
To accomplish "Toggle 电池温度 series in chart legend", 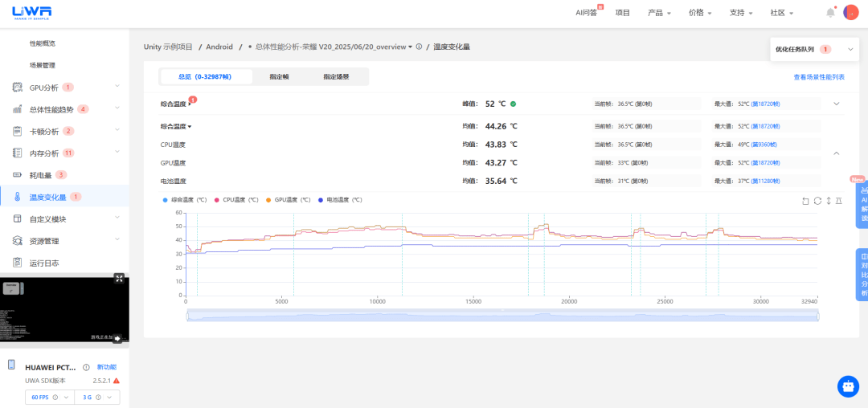I will point(341,200).
